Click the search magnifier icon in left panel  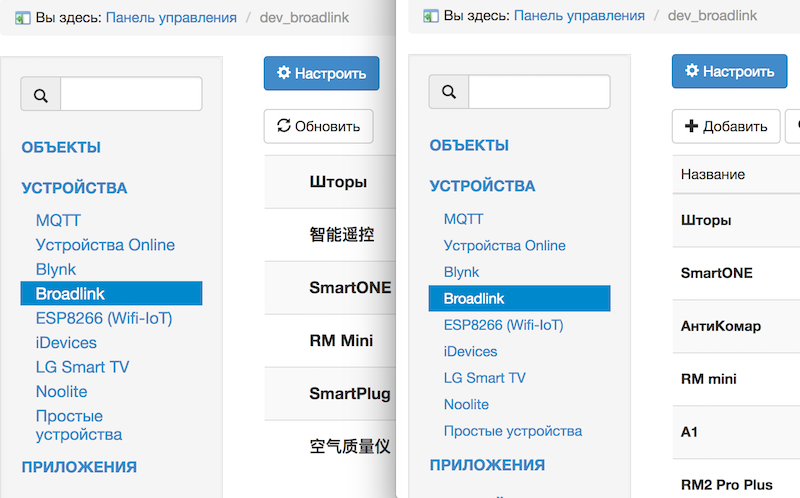click(41, 95)
